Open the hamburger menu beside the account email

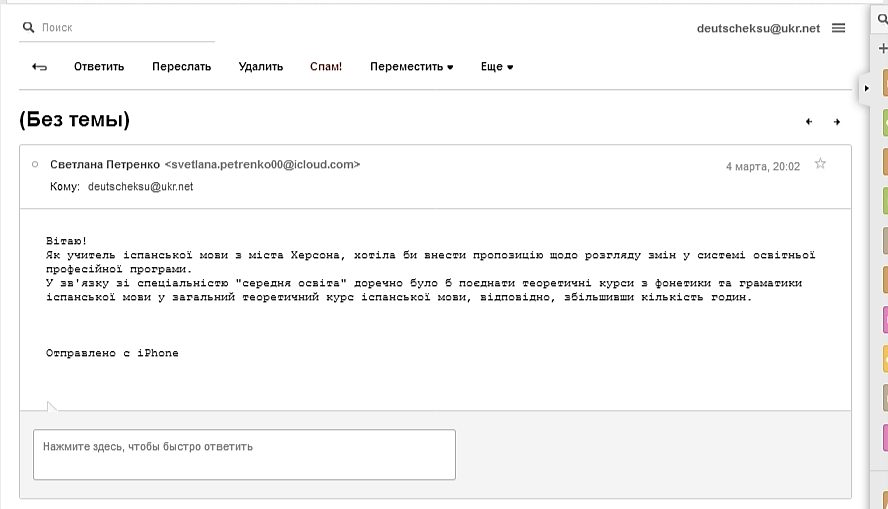(x=838, y=28)
